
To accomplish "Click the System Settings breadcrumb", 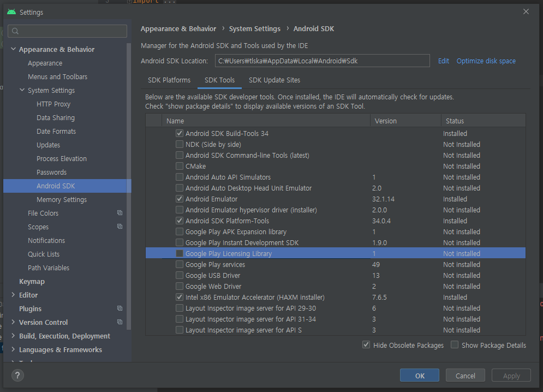I will 254,29.
